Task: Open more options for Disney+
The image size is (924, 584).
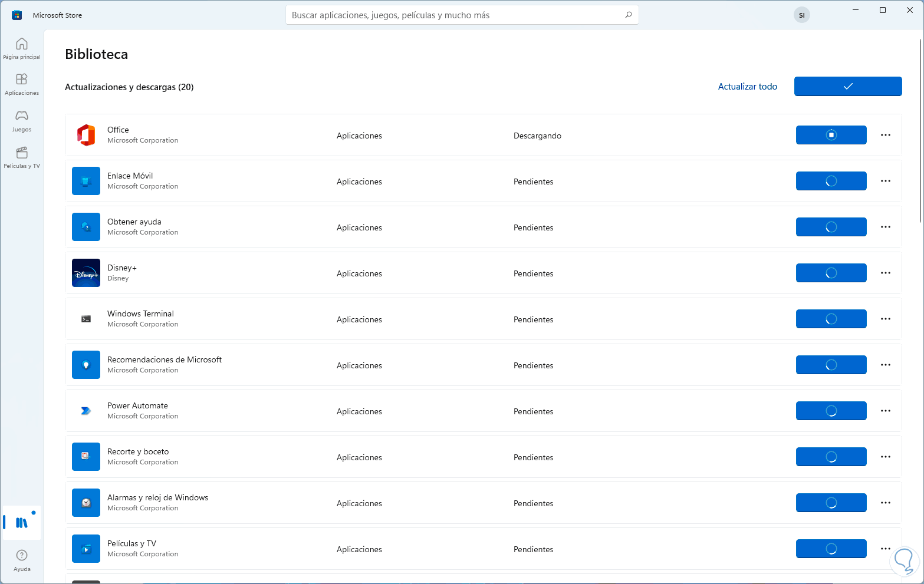Action: 885,273
